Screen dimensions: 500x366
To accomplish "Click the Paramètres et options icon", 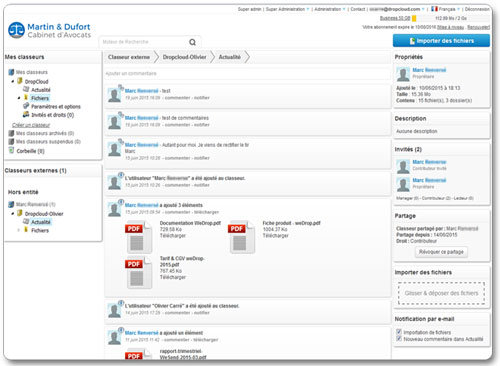I will click(26, 106).
